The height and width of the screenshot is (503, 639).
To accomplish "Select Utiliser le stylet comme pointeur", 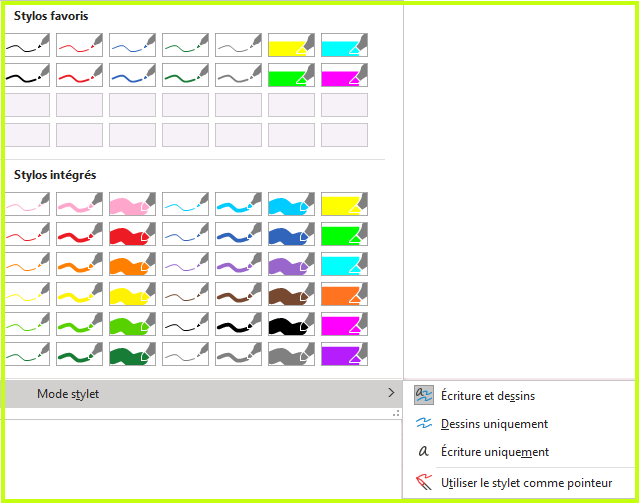I will click(519, 483).
